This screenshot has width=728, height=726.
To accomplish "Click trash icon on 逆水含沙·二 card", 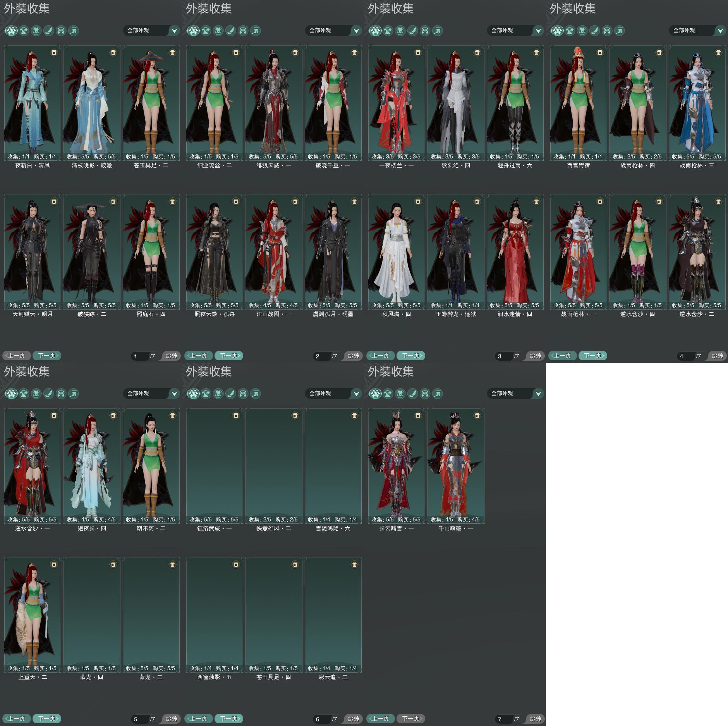I will (x=718, y=201).
